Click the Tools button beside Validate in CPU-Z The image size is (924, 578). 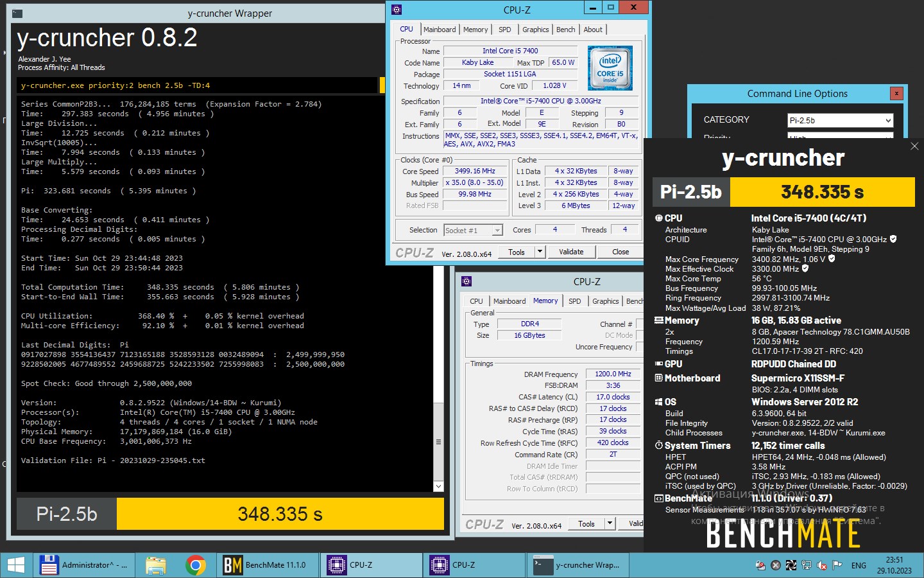517,252
